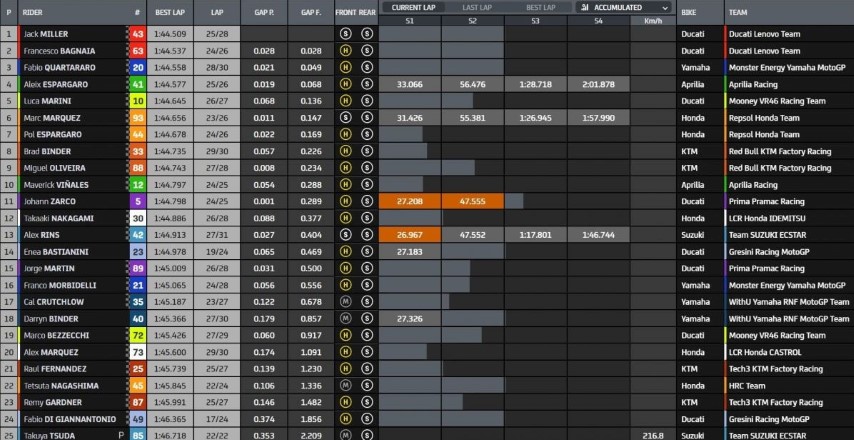The width and height of the screenshot is (854, 440).
Task: Click Bezzecchi's rear soft tyre icon
Action: (x=367, y=335)
